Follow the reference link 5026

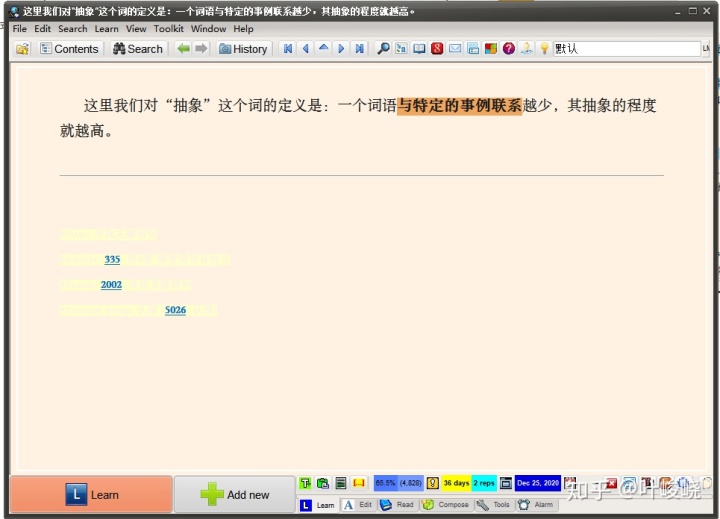(x=175, y=310)
